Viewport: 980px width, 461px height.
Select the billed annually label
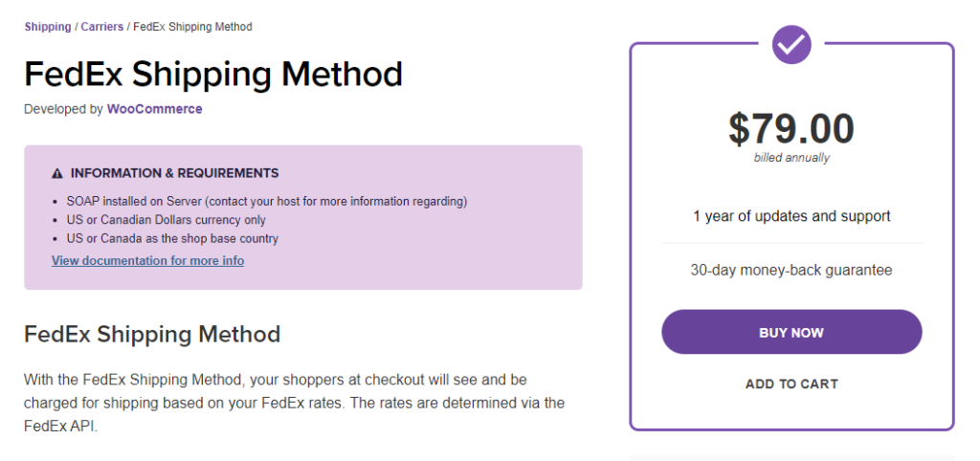click(791, 158)
